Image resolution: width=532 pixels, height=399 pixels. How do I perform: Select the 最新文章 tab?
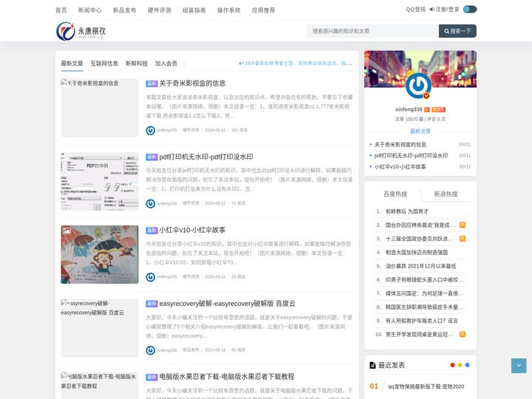click(72, 64)
